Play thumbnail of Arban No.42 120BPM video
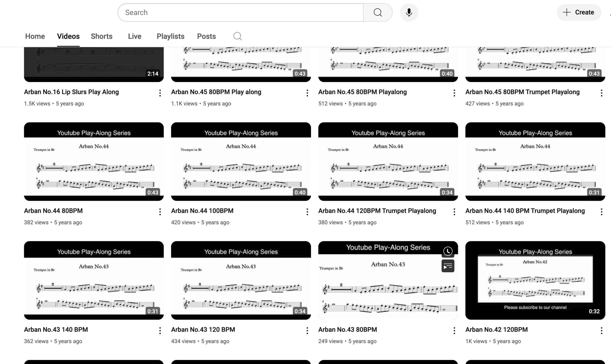The width and height of the screenshot is (611, 364). tap(535, 280)
